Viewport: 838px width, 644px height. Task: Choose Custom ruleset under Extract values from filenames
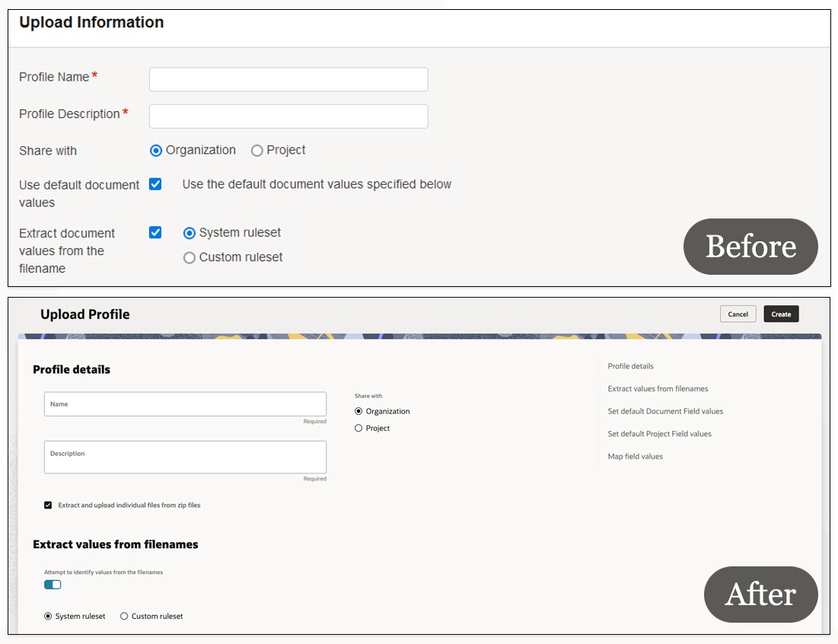(x=124, y=617)
